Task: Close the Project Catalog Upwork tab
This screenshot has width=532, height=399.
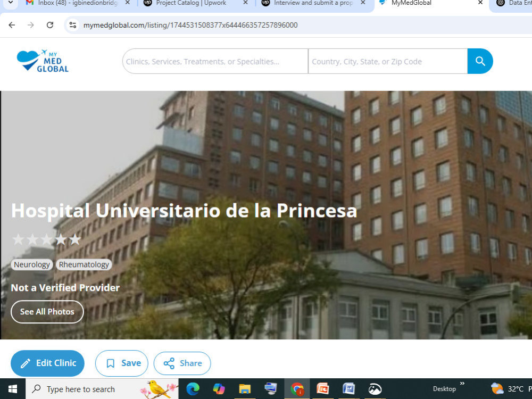Action: click(245, 3)
